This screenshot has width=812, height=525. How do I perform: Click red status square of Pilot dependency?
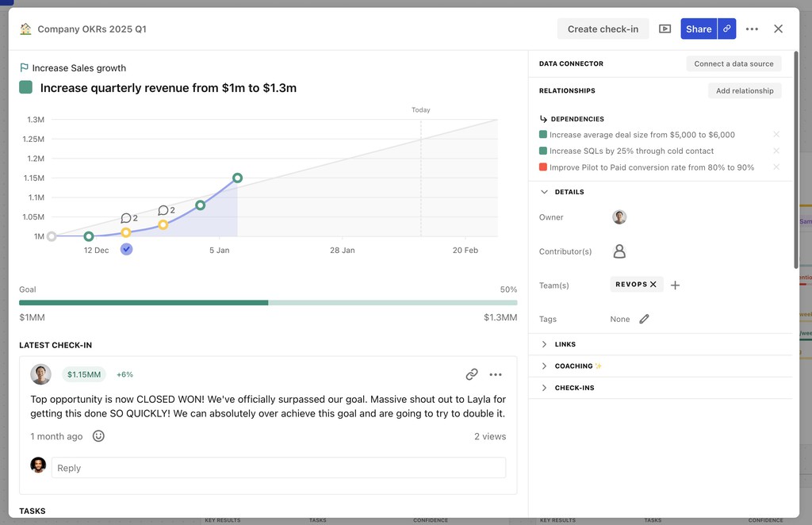click(x=542, y=167)
